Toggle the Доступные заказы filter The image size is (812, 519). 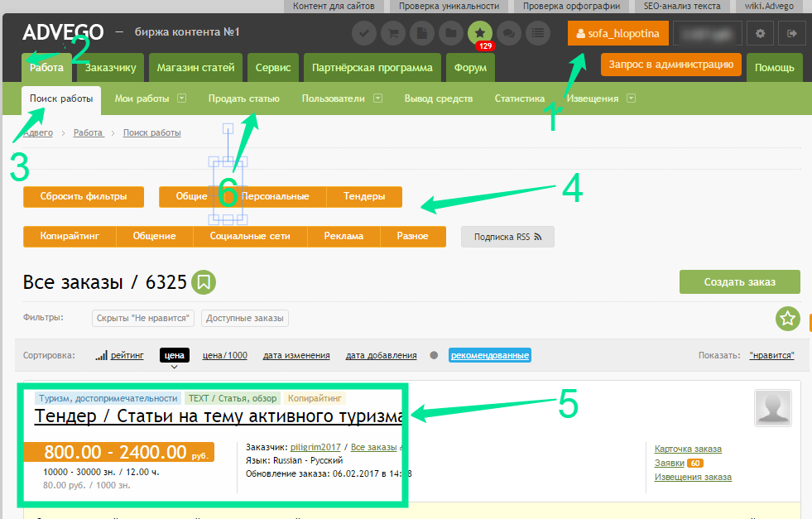pyautogui.click(x=245, y=318)
